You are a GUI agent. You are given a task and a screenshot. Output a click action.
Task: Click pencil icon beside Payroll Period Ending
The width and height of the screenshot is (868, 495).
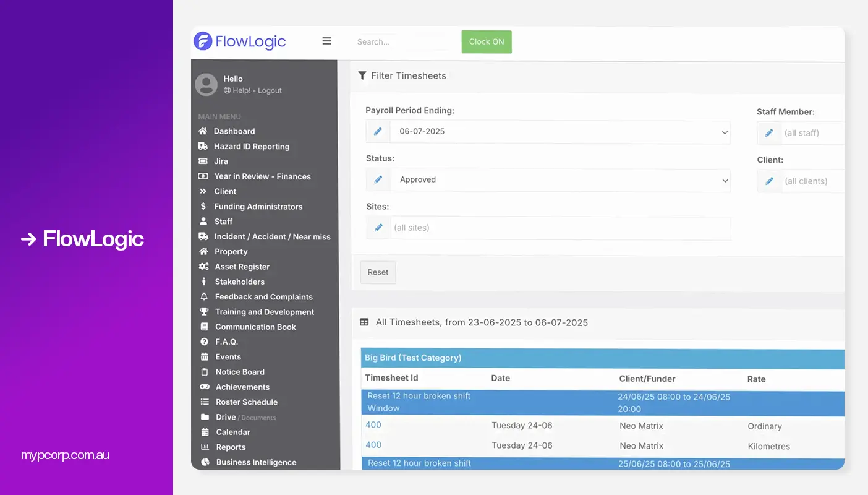point(378,132)
